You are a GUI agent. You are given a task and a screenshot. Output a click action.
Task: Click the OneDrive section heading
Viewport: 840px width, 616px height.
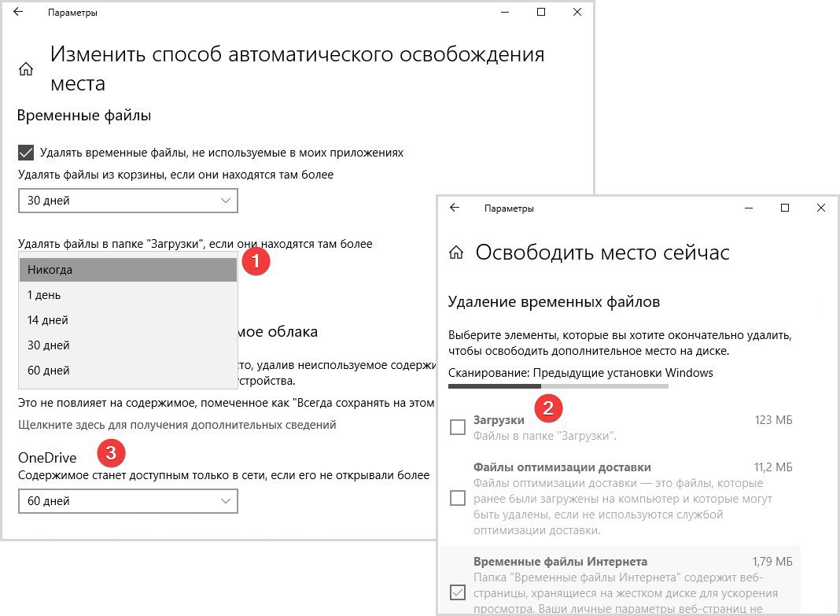tap(47, 457)
